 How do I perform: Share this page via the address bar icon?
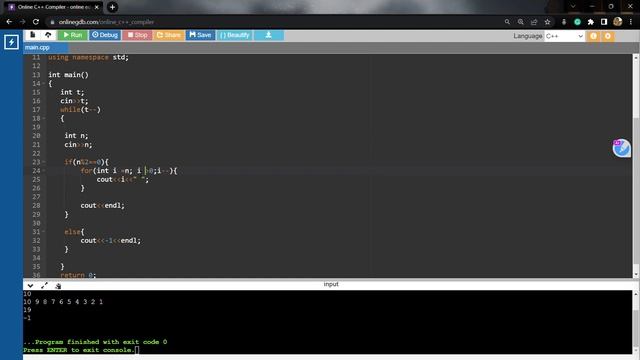[534, 22]
